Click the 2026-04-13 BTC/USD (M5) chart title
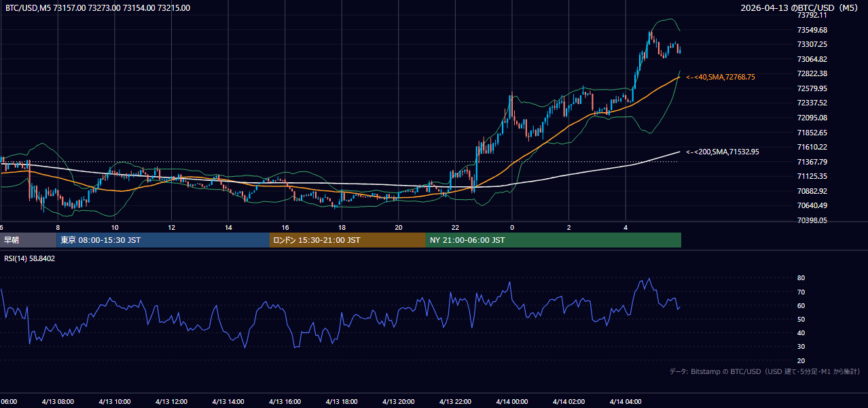 799,8
